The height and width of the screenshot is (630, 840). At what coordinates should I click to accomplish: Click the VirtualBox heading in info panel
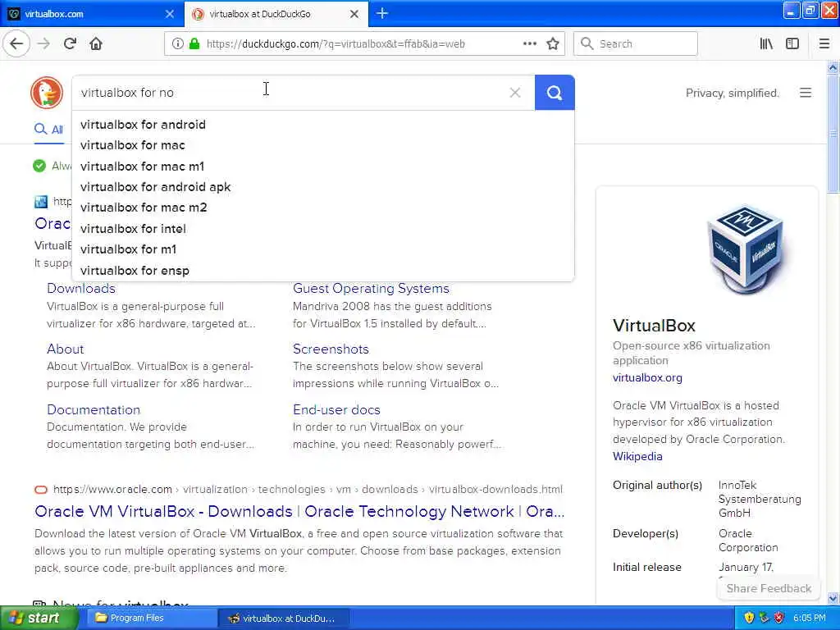[654, 325]
